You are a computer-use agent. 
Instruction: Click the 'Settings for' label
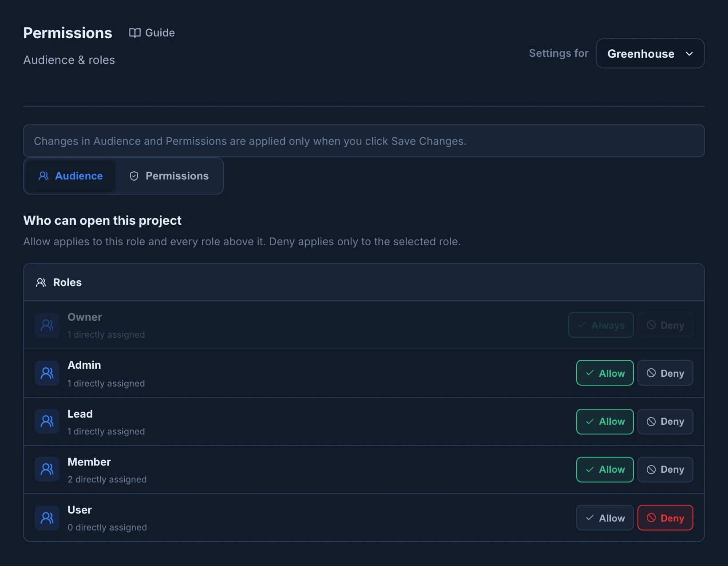[x=558, y=53]
